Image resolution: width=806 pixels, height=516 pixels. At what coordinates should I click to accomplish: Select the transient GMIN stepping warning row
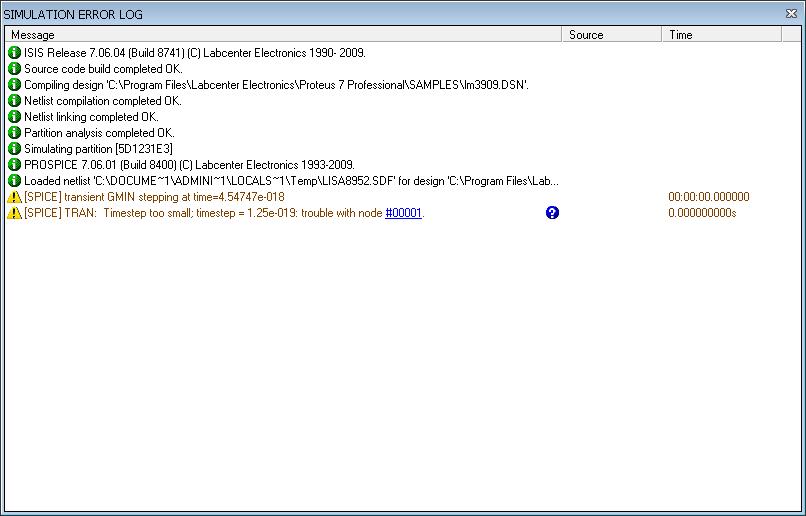(154, 197)
